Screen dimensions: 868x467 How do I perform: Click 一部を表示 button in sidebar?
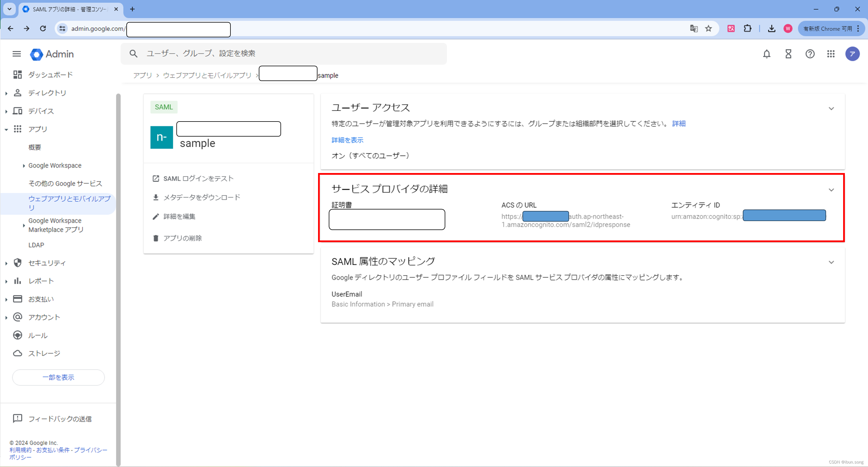pos(59,378)
